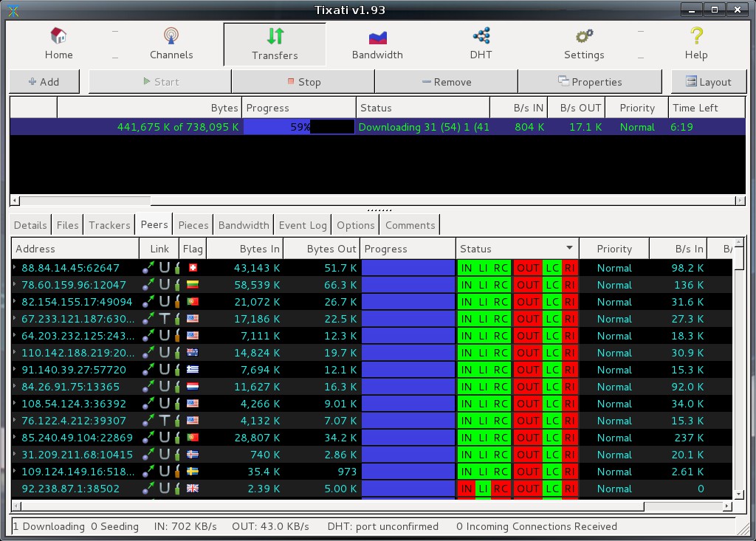
Task: Open Properties for the transfer
Action: 589,82
